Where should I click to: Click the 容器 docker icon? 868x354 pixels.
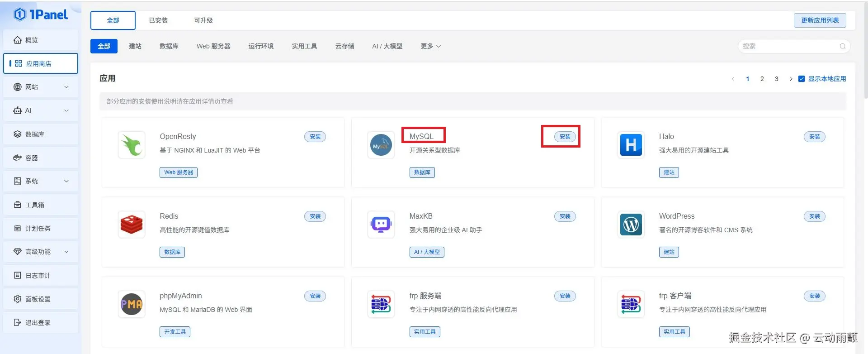point(18,158)
